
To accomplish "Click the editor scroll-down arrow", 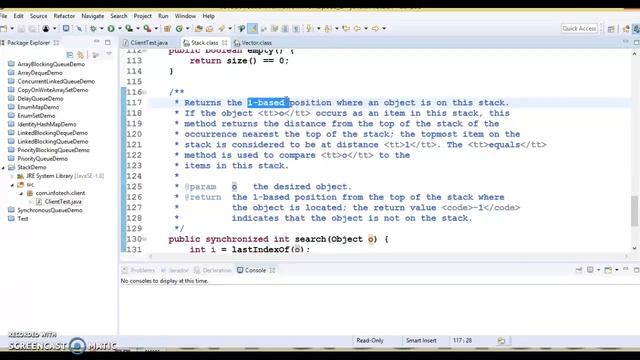I will click(634, 248).
